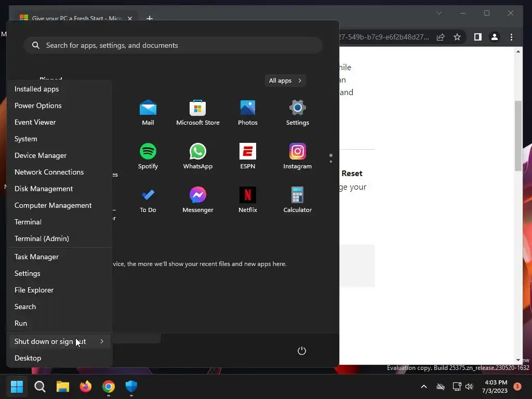Launch the ESPN app
532x399 pixels.
pyautogui.click(x=248, y=156)
